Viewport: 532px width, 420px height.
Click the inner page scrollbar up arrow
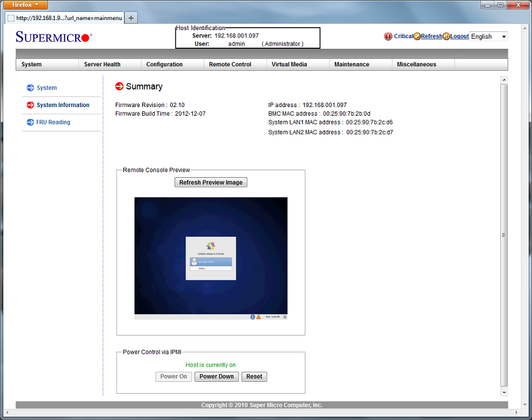(504, 80)
